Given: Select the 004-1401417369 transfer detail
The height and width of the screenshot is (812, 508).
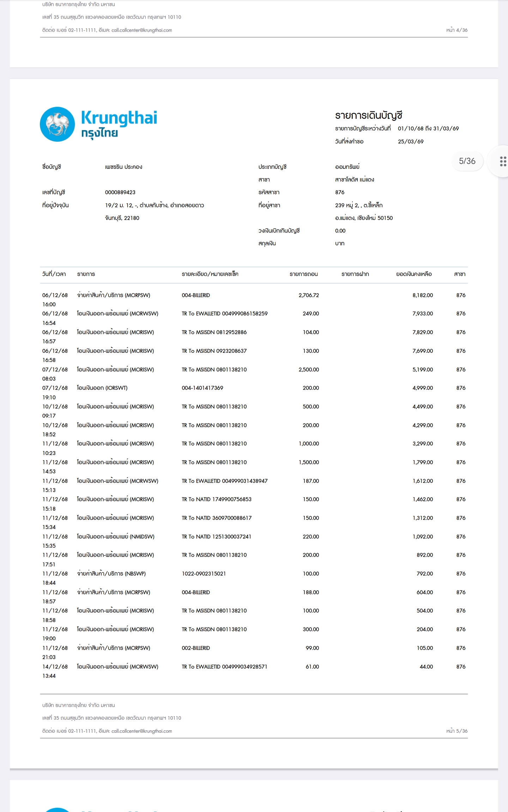Looking at the screenshot, I should [x=202, y=388].
